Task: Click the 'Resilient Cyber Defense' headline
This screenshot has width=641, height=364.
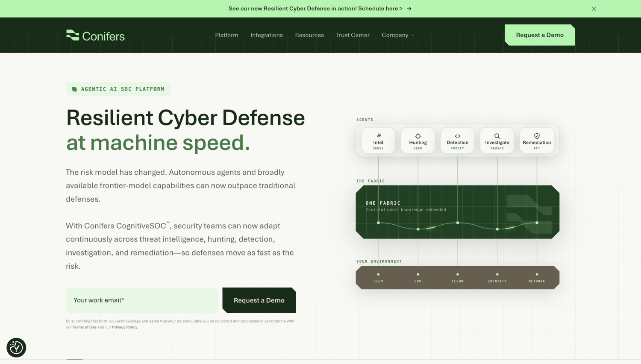Action: (185, 118)
